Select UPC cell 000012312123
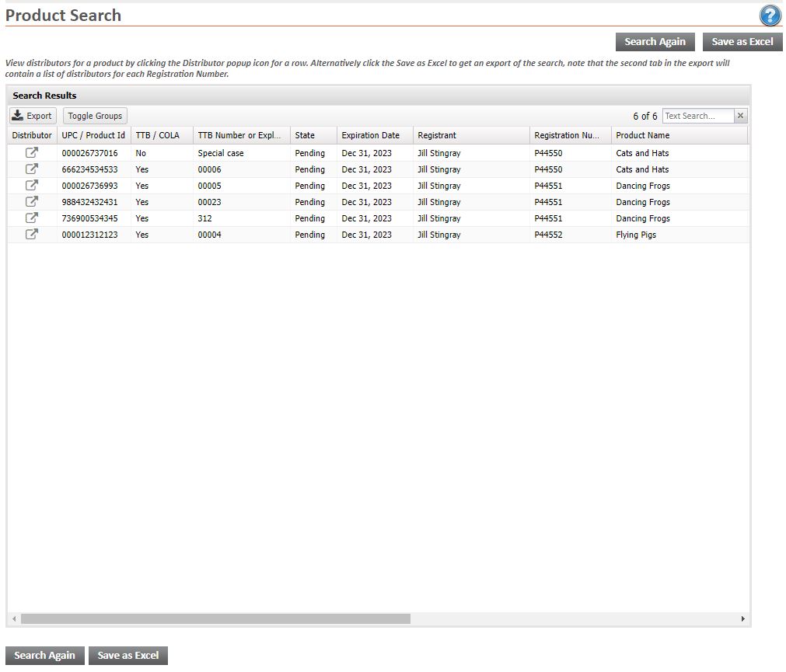 click(x=94, y=235)
